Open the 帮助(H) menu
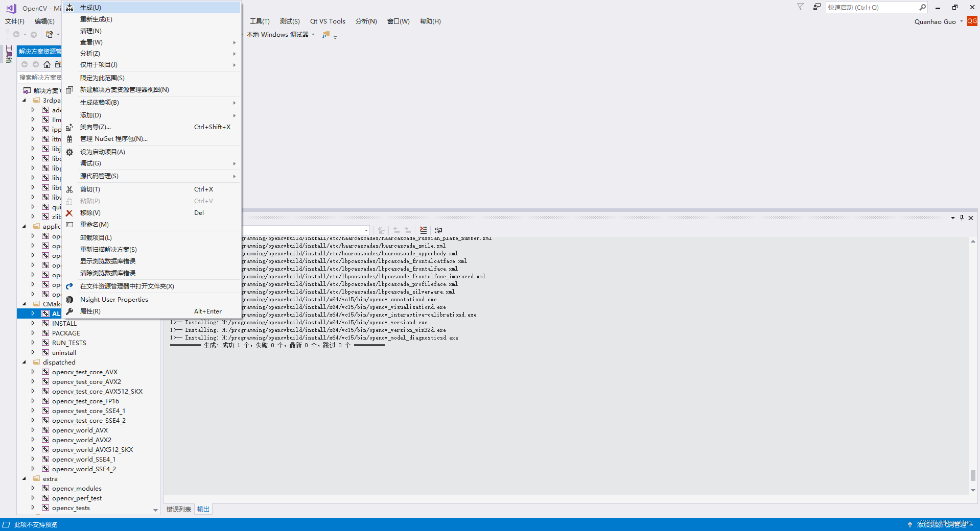Image resolution: width=980 pixels, height=531 pixels. pyautogui.click(x=430, y=21)
